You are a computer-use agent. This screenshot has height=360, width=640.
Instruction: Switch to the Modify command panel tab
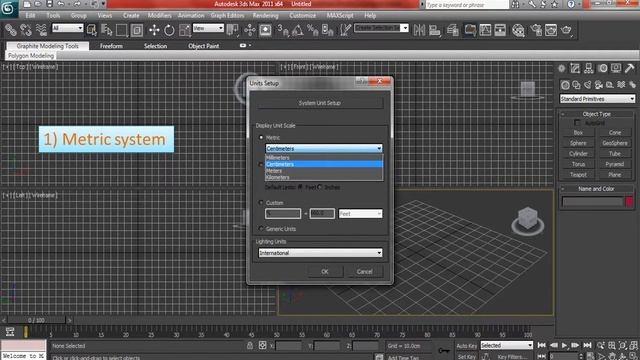(575, 69)
